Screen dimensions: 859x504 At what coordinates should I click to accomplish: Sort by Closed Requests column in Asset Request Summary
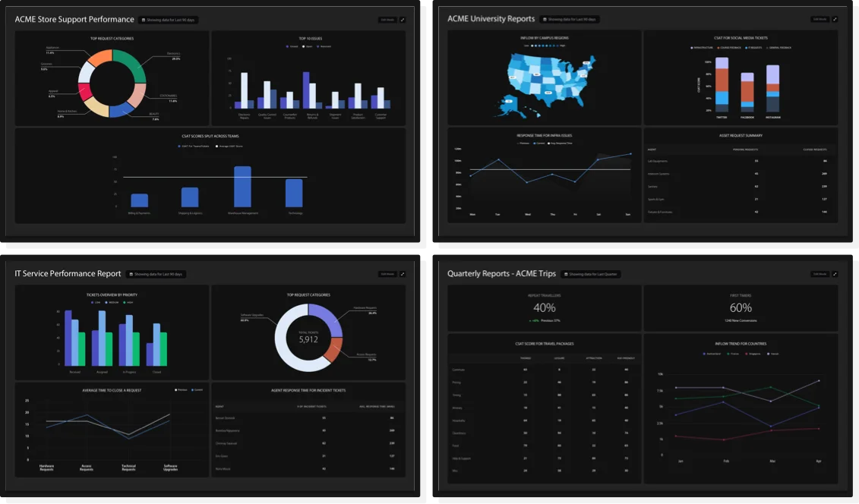click(815, 150)
